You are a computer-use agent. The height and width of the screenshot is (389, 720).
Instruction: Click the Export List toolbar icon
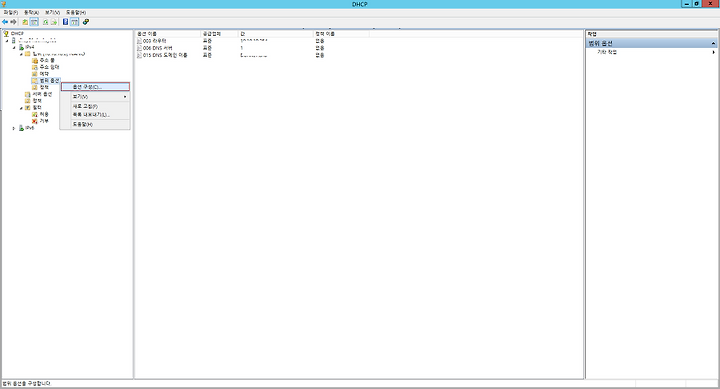53,22
